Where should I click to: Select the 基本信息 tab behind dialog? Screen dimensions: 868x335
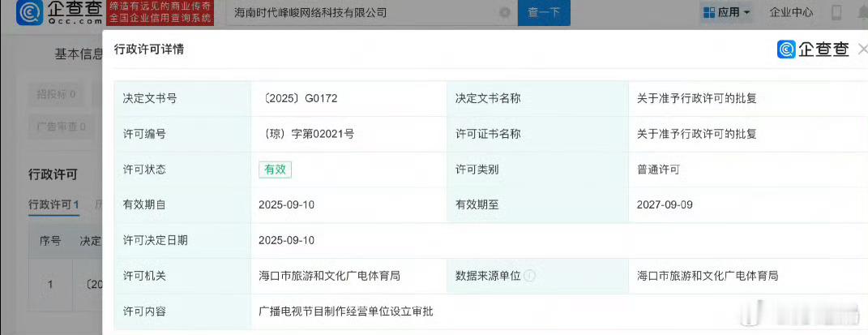point(79,54)
